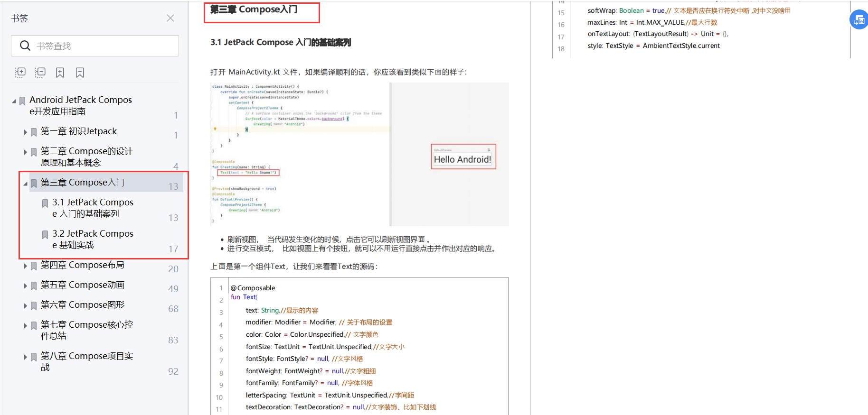
Task: Delete bookmark icon in toolbar
Action: (x=80, y=73)
